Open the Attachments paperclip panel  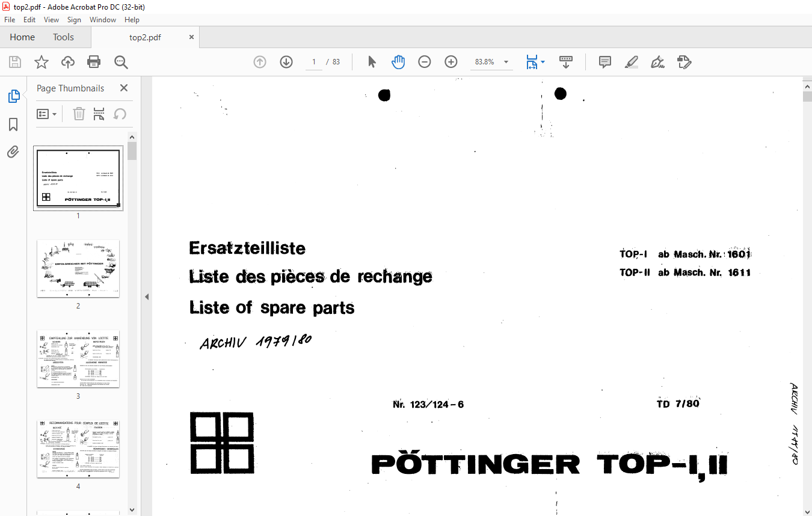pyautogui.click(x=13, y=152)
